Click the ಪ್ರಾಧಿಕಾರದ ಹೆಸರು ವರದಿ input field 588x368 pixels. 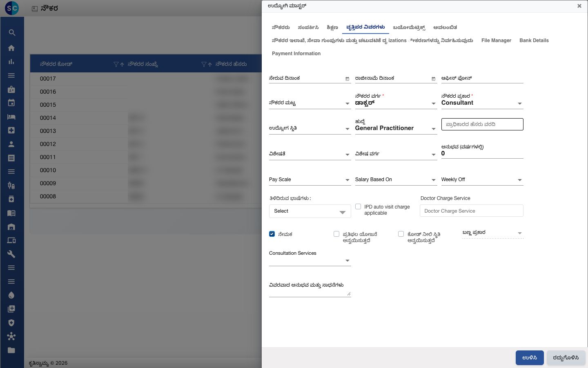pyautogui.click(x=482, y=124)
